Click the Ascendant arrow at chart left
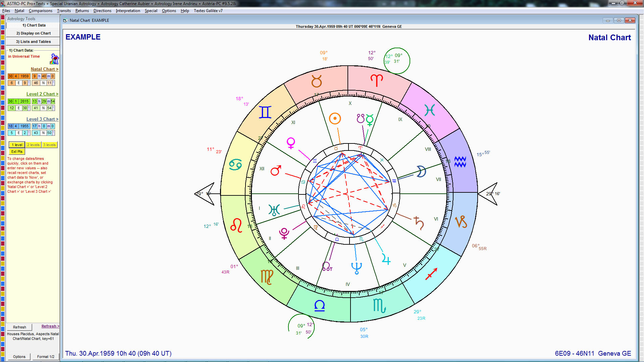Screen dimensions: 644x362 pyautogui.click(x=204, y=194)
